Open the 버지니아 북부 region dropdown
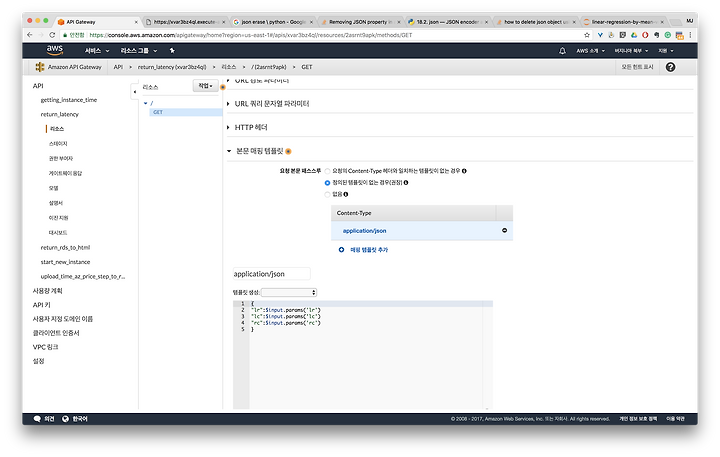Image resolution: width=720 pixels, height=457 pixels. click(631, 51)
